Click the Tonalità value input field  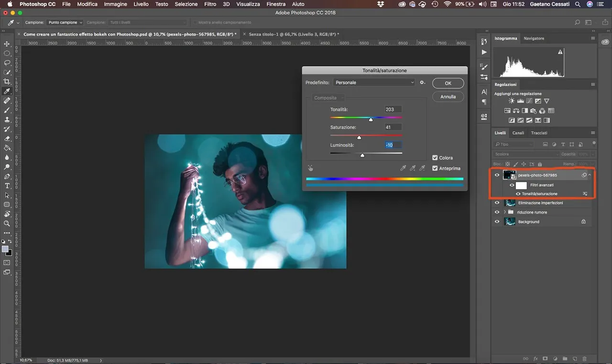pyautogui.click(x=393, y=109)
